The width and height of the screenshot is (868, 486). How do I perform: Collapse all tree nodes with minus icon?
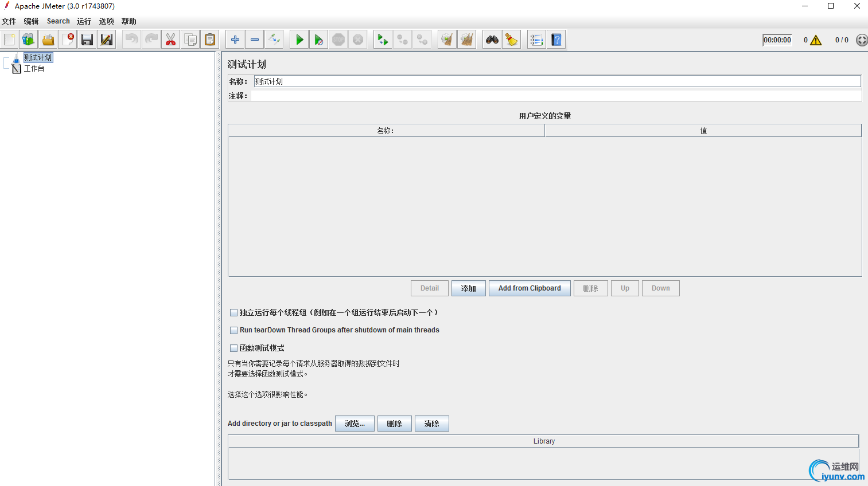[255, 40]
